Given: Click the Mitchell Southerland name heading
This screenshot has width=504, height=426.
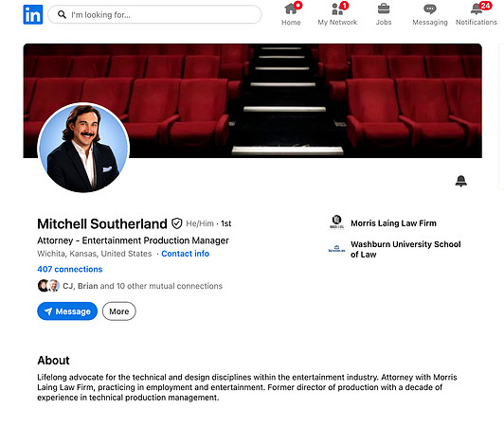Looking at the screenshot, I should tap(102, 224).
